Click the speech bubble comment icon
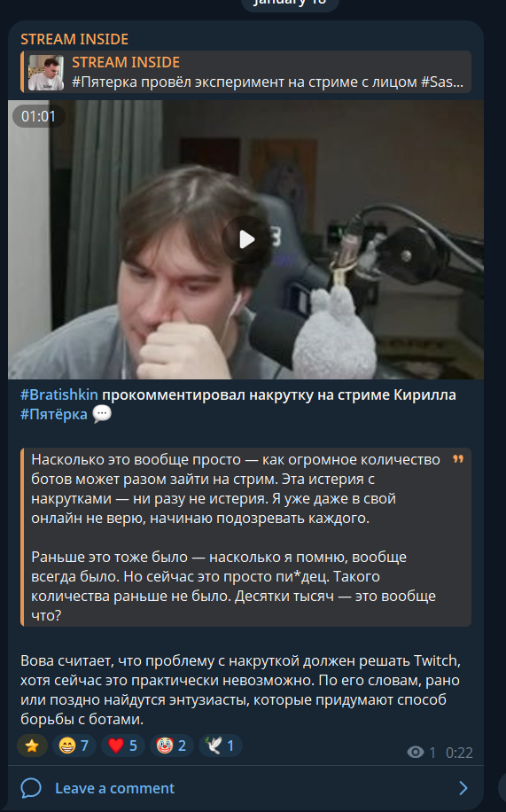 [x=31, y=788]
